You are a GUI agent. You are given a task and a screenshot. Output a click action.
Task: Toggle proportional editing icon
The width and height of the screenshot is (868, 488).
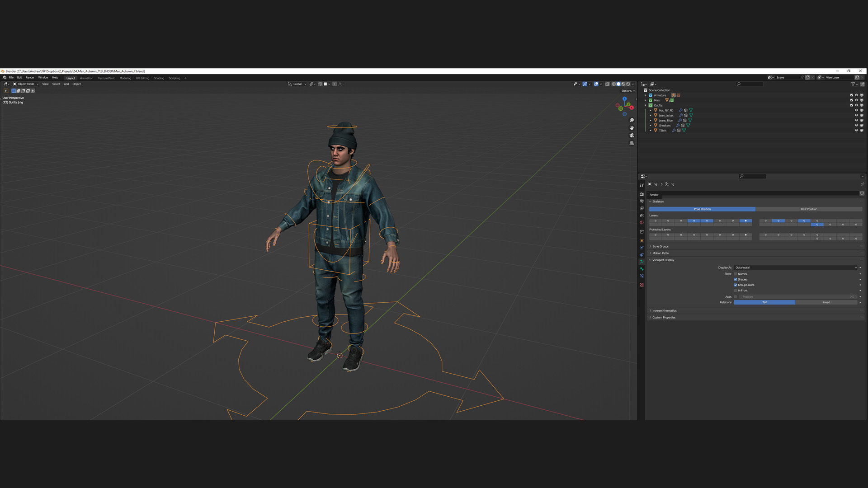tap(335, 84)
